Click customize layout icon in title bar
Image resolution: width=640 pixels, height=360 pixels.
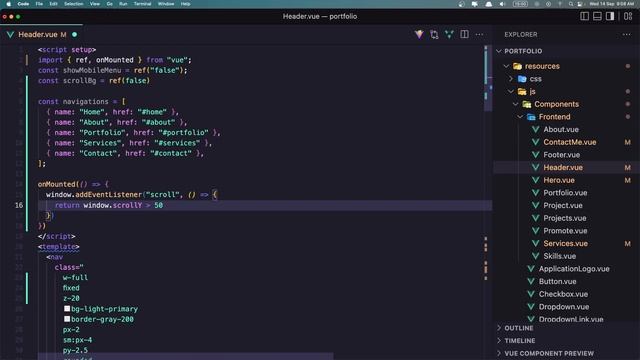[x=628, y=16]
